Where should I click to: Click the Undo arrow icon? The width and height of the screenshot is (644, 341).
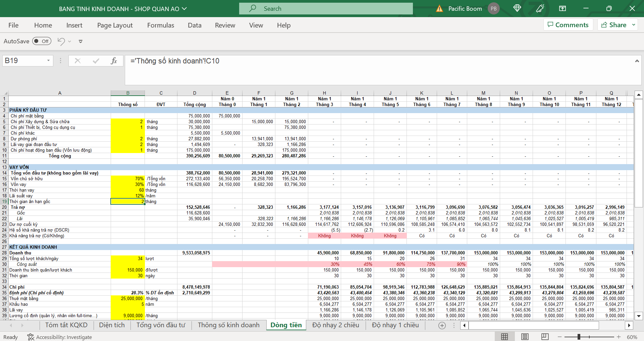pos(61,41)
